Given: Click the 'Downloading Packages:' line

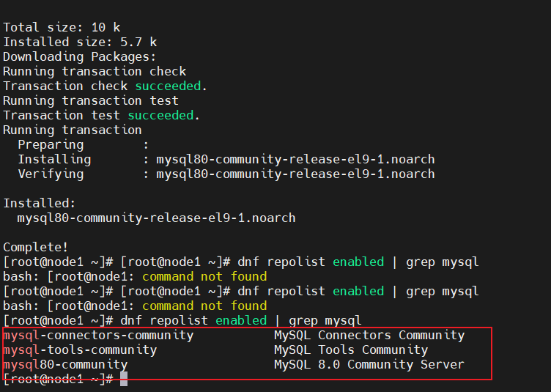Looking at the screenshot, I should click(x=79, y=57).
